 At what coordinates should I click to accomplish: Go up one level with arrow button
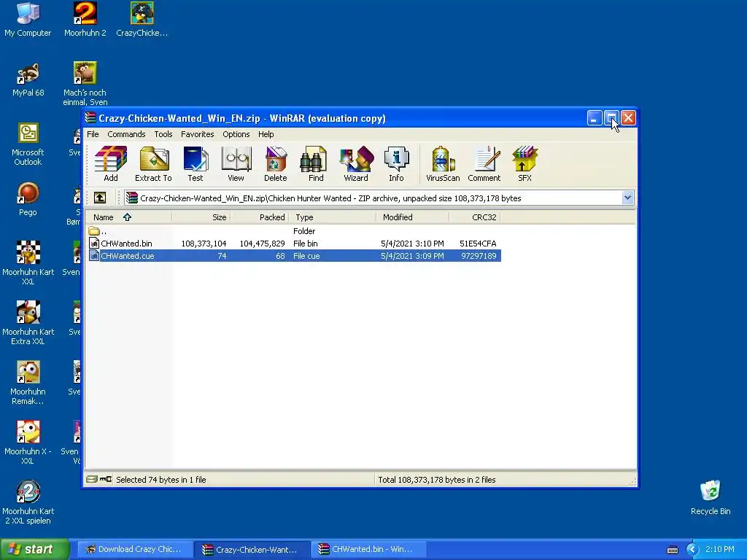[x=99, y=198]
